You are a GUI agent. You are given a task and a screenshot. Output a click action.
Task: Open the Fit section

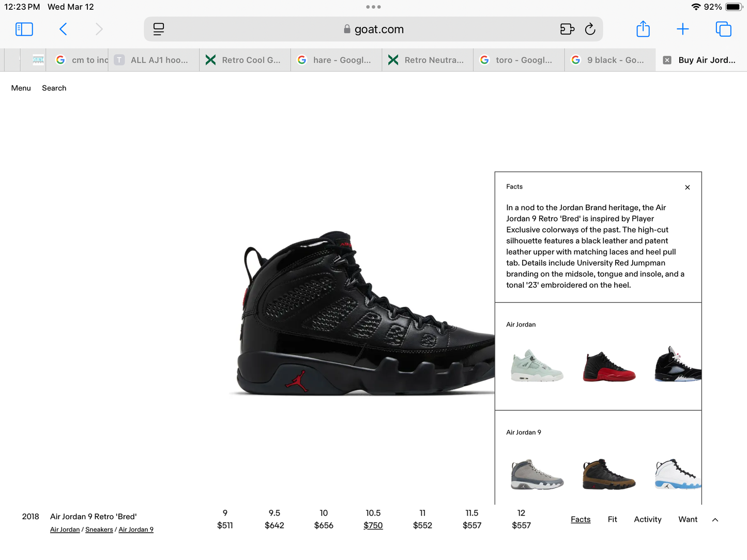pos(613,520)
